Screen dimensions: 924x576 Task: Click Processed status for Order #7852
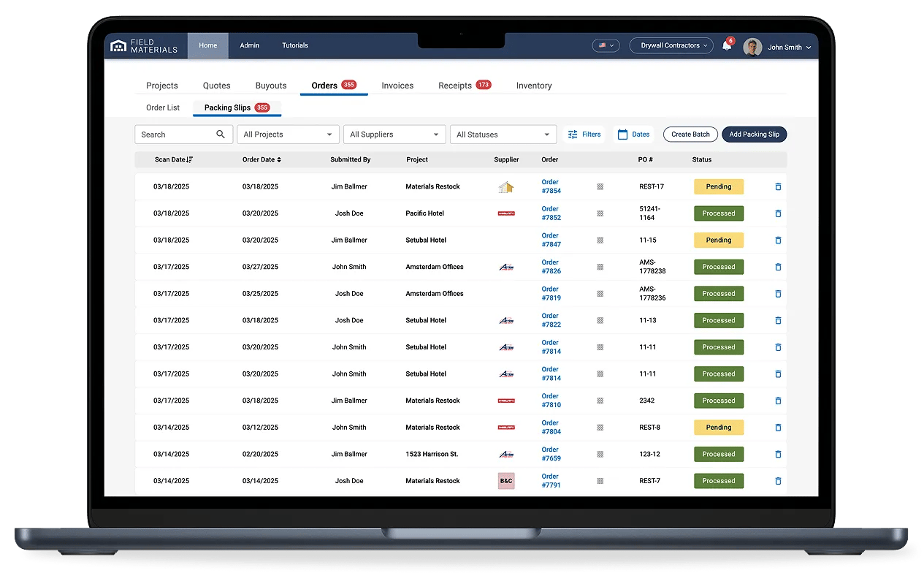(719, 213)
